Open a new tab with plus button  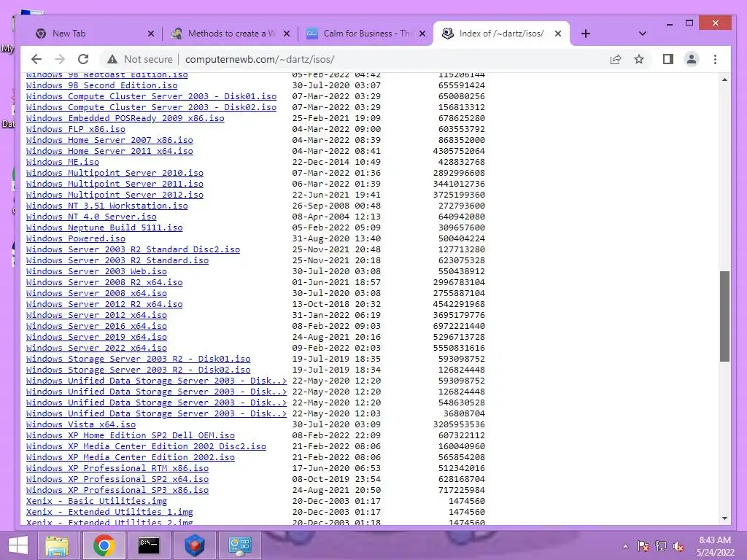point(586,34)
